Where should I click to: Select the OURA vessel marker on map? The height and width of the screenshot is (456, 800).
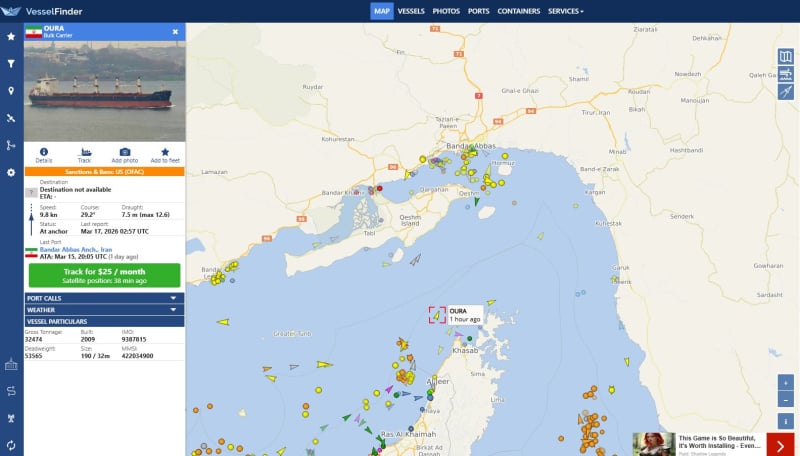(437, 315)
